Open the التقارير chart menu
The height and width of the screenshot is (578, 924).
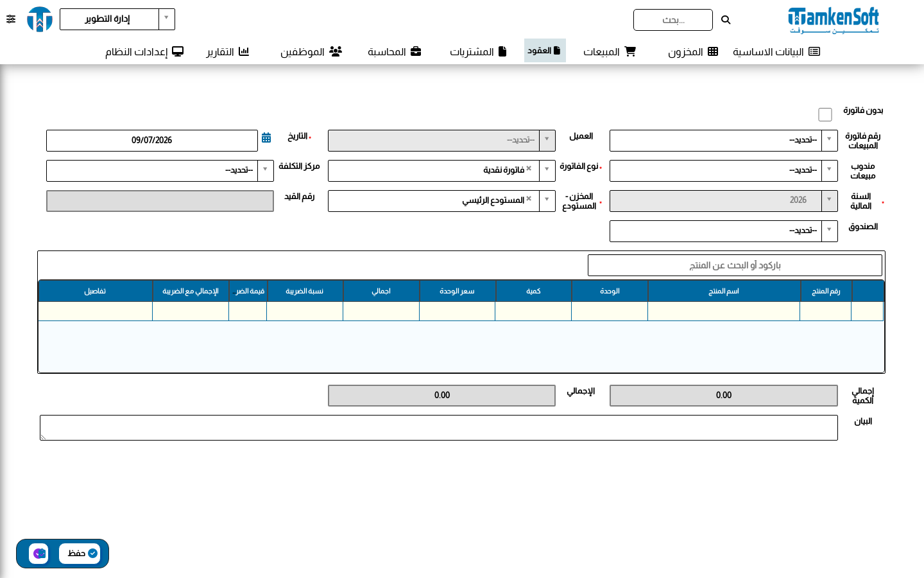[228, 51]
